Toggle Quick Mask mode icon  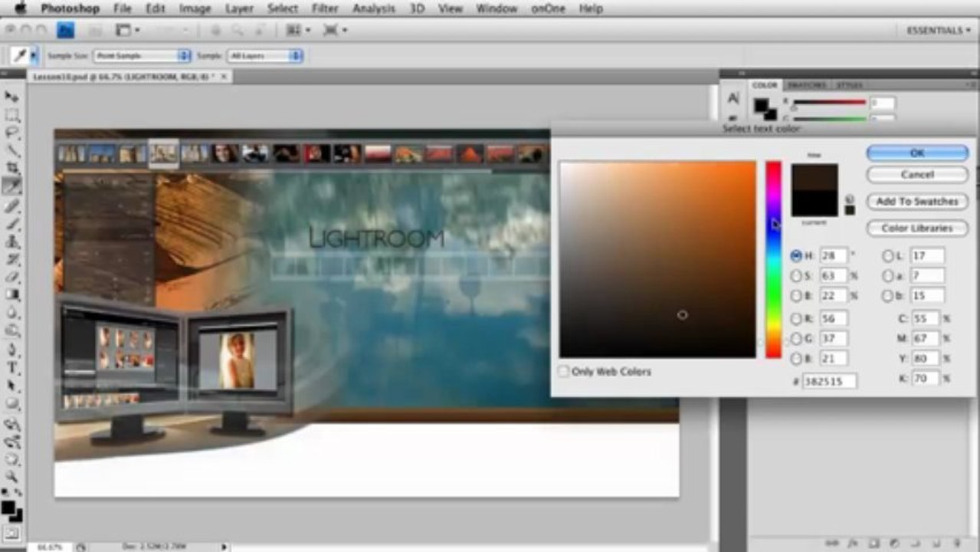coord(11,533)
